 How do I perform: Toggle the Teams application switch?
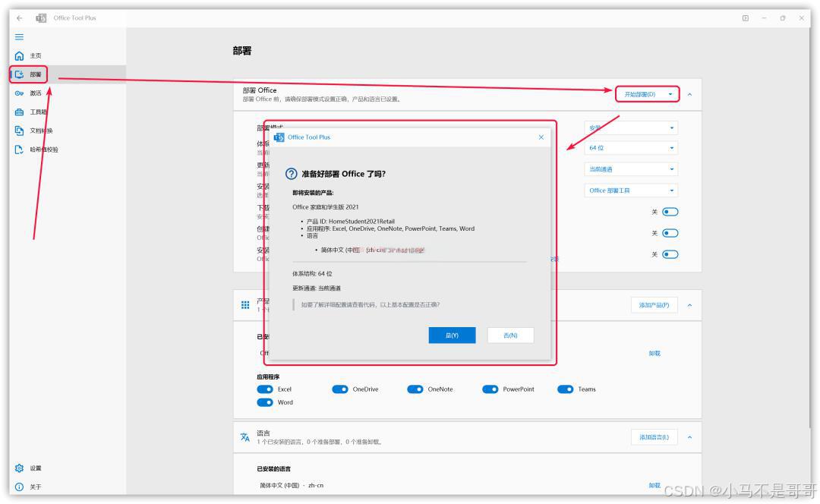[x=566, y=389]
